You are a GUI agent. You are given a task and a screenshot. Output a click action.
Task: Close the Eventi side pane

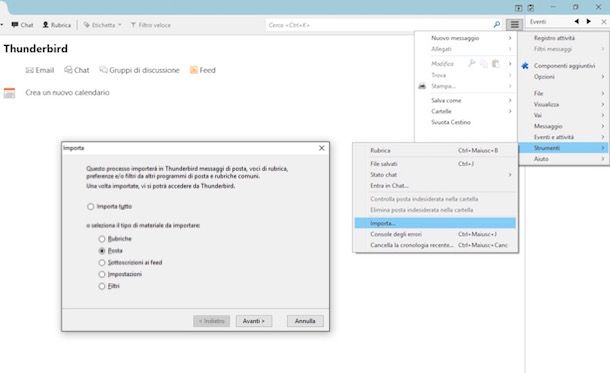[x=604, y=22]
